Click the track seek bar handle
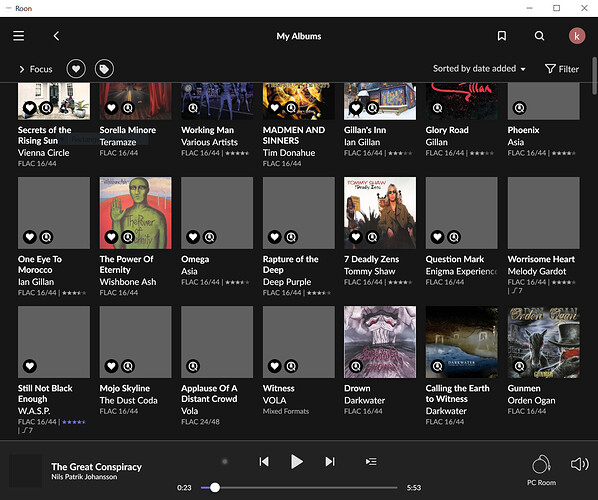598x500 pixels. pos(215,487)
